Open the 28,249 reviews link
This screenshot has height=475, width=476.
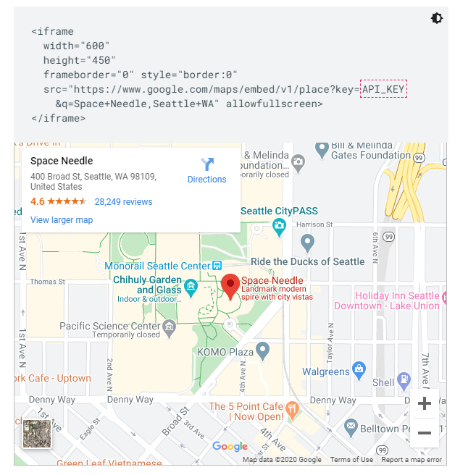tap(123, 202)
